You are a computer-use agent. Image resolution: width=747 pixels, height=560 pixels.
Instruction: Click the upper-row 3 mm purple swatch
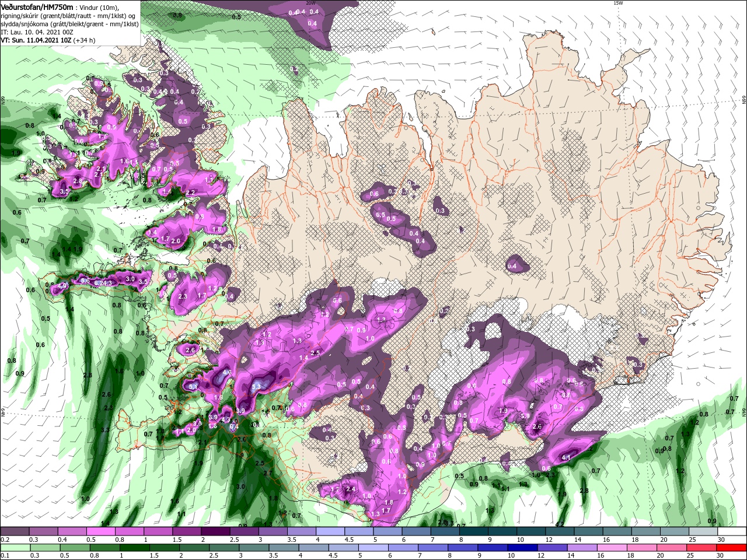coord(273,531)
